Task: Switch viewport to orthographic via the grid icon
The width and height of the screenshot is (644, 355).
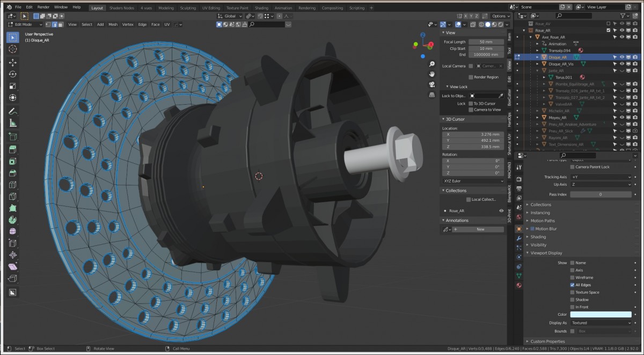Action: (431, 95)
